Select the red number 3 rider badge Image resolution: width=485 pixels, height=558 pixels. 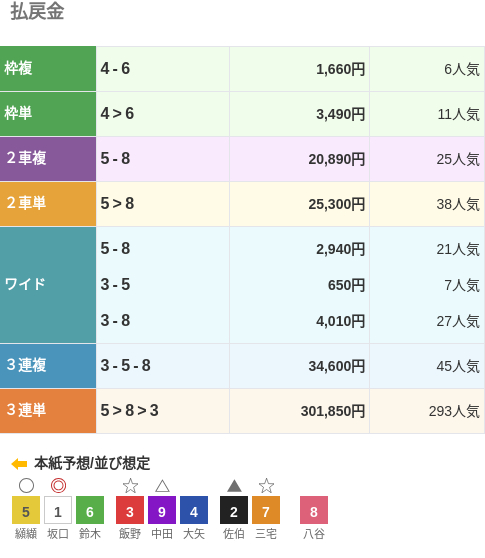(130, 510)
